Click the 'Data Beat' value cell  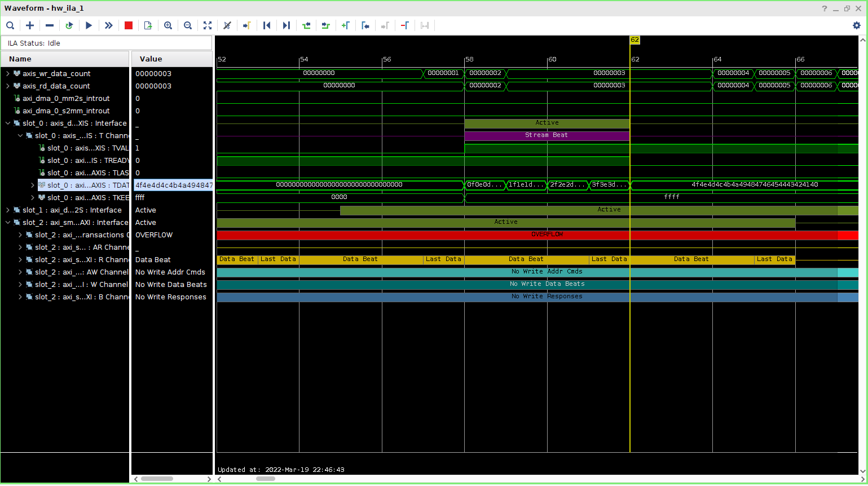coord(153,260)
